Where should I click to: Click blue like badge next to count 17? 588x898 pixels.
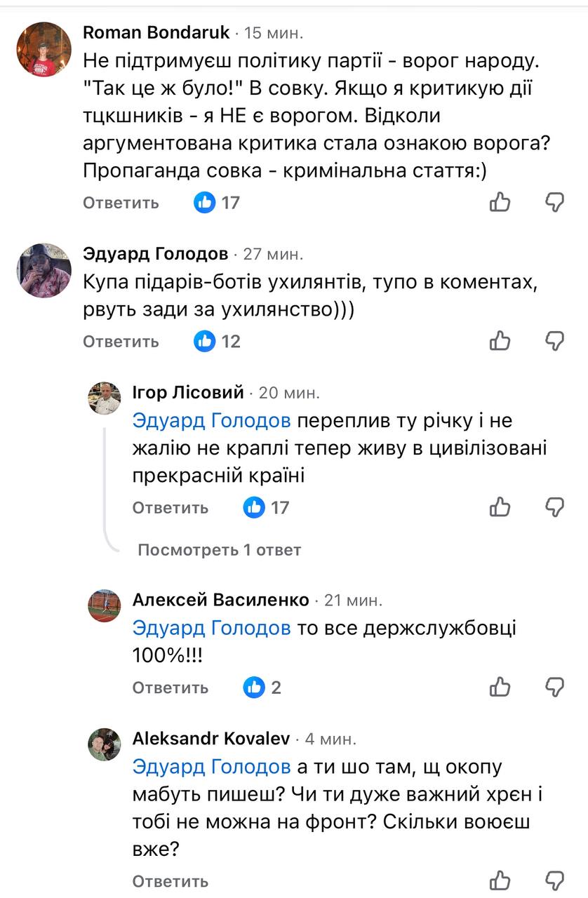click(206, 203)
